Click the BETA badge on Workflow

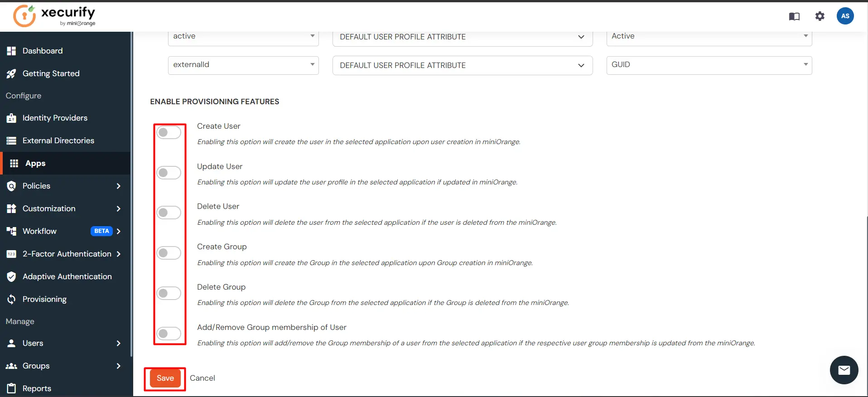101,231
